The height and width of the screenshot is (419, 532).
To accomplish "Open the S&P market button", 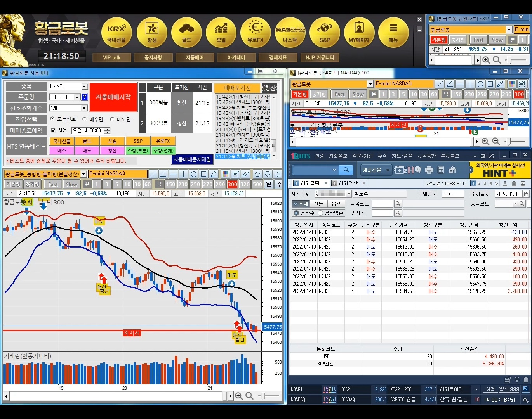I will [x=325, y=33].
